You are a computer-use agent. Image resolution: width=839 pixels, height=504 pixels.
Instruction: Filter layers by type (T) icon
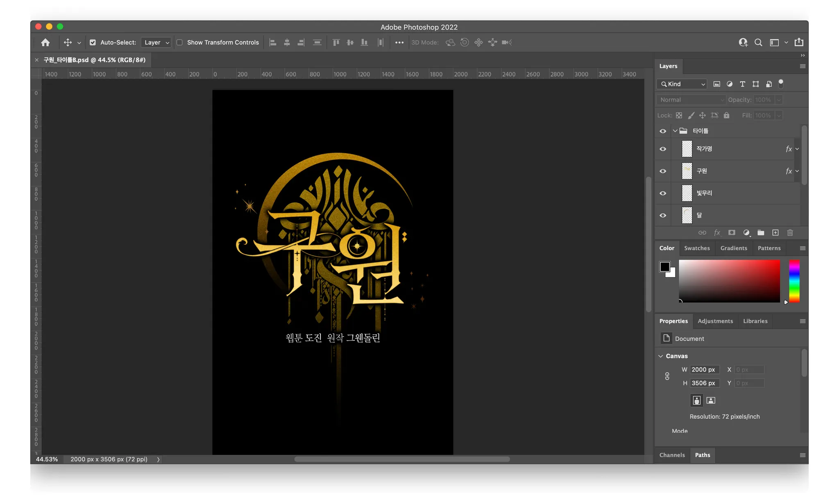point(742,84)
